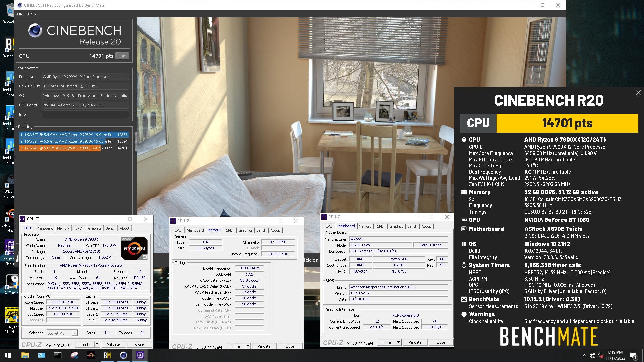Image resolution: width=644 pixels, height=362 pixels.
Task: Click the System Timers icon in BenchMate
Action: tap(464, 265)
